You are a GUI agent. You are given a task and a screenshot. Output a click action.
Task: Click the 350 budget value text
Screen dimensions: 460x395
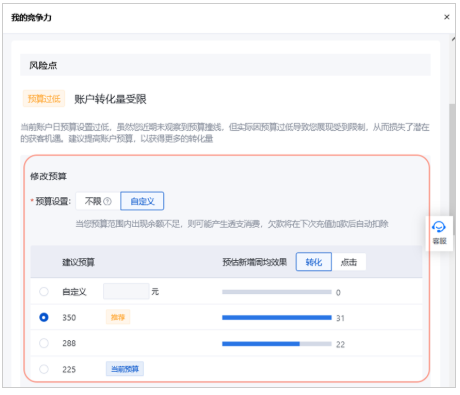pos(69,318)
